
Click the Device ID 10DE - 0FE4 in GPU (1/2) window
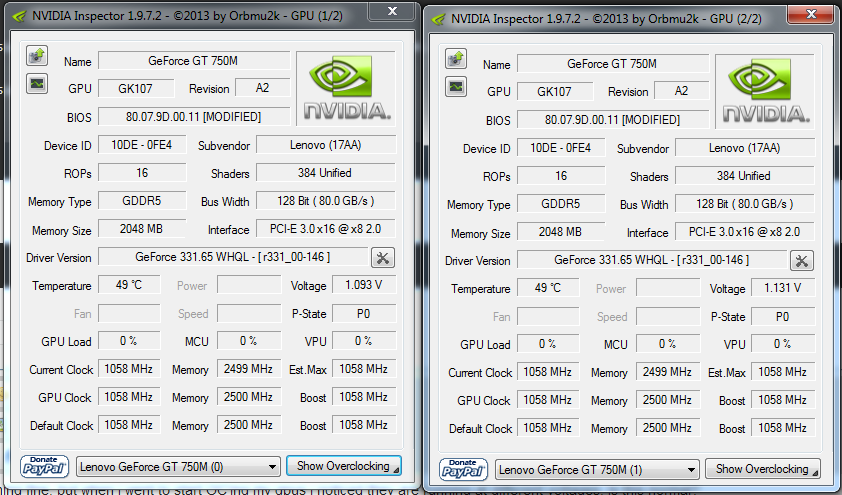click(x=142, y=145)
